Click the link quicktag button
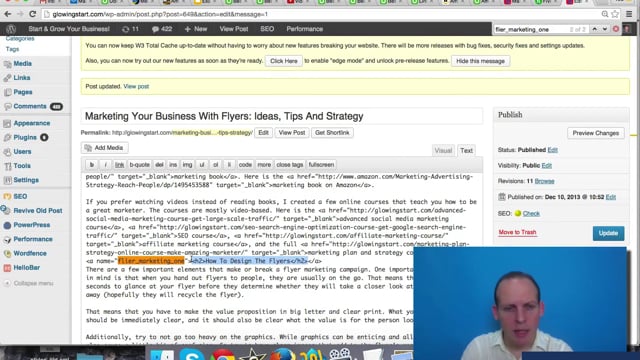 pos(119,165)
